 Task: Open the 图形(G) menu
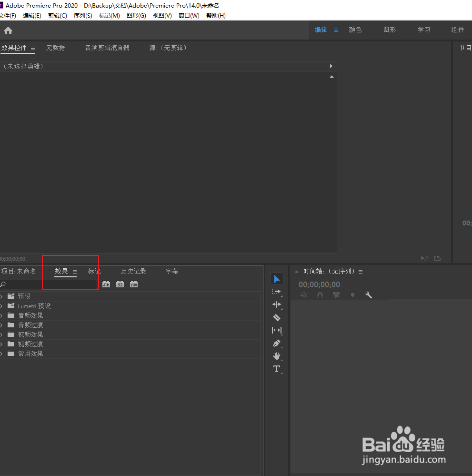[x=136, y=15]
